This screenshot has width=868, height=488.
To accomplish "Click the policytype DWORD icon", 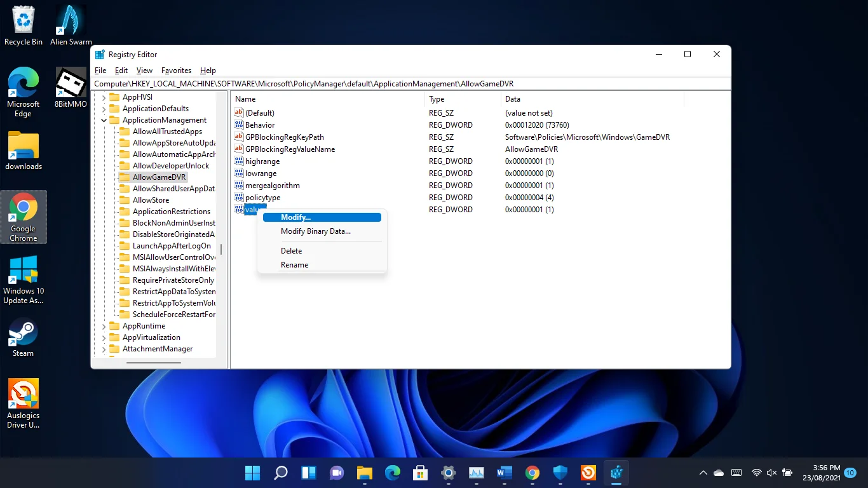I will click(239, 197).
